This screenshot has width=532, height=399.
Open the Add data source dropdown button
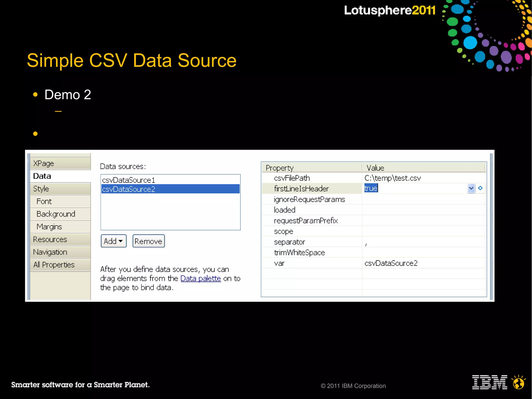(114, 241)
